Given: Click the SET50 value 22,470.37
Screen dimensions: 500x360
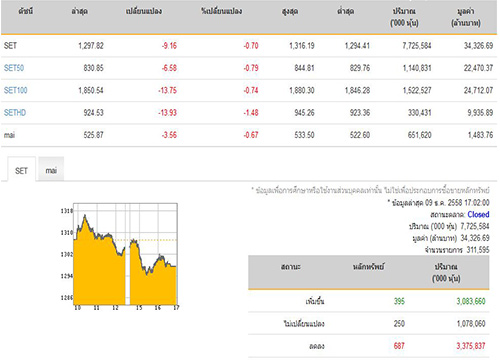Looking at the screenshot, I should 478,68.
